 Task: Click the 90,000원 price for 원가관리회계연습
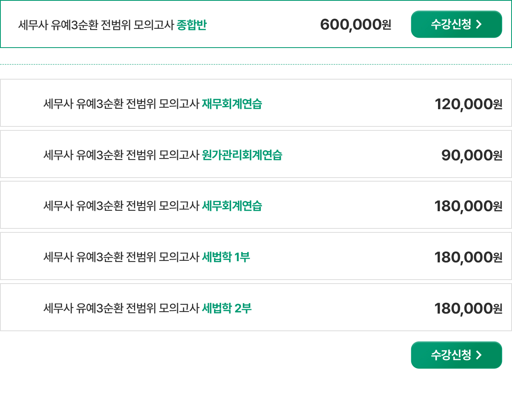tap(472, 155)
